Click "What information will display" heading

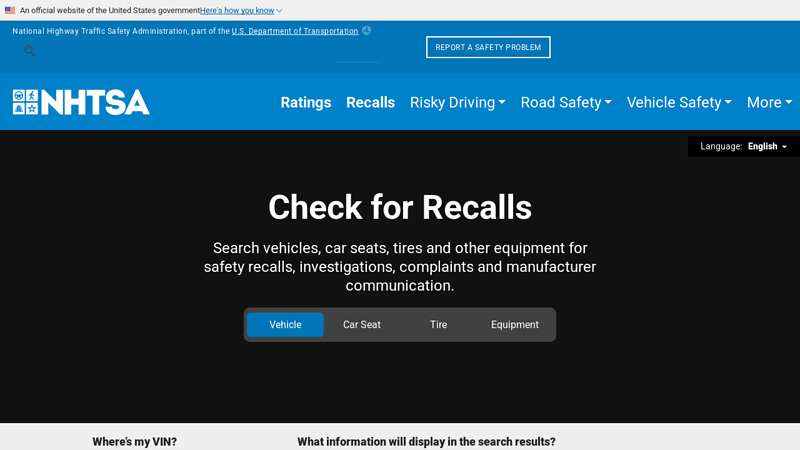point(427,442)
